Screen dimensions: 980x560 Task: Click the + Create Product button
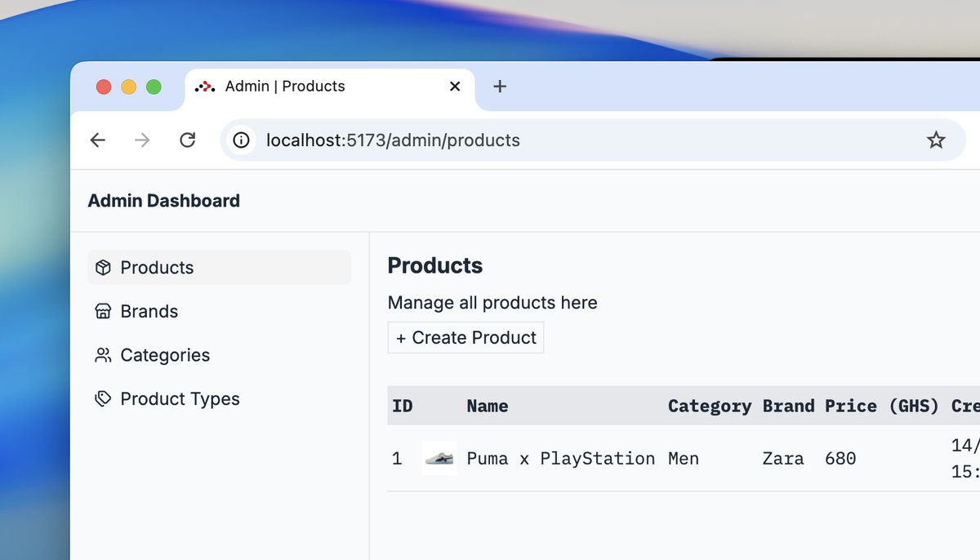pos(465,338)
